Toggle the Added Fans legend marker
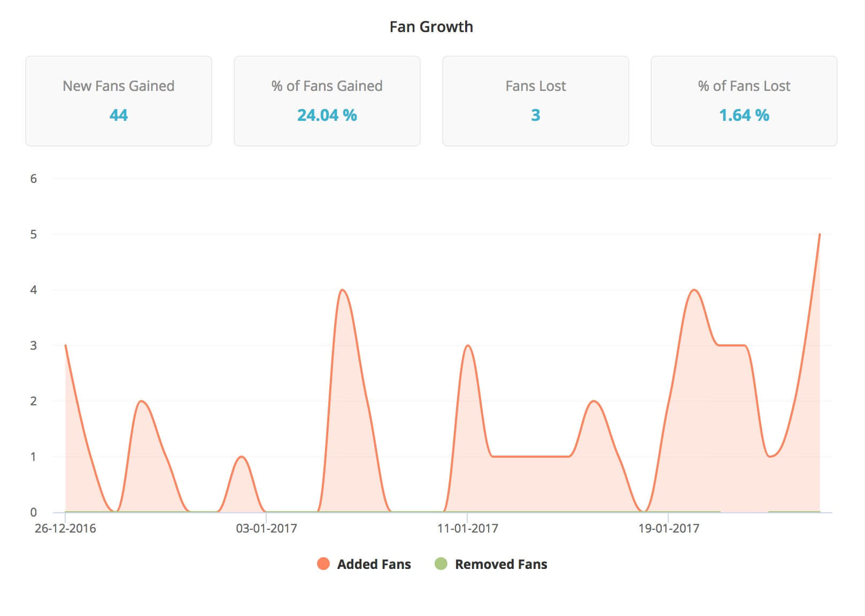Image resolution: width=865 pixels, height=616 pixels. [323, 564]
